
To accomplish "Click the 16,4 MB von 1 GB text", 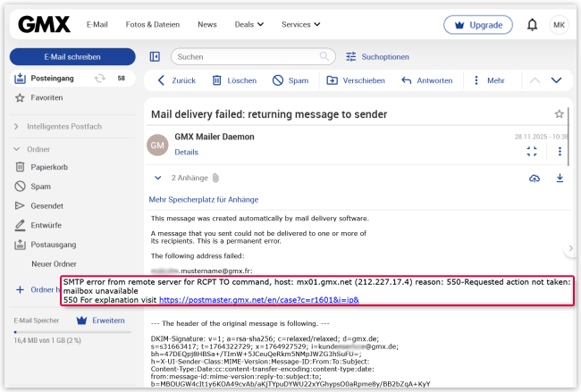I will 47,340.
